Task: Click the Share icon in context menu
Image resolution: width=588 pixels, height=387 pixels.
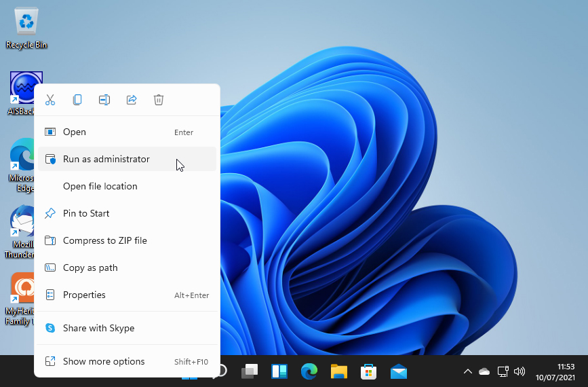Action: point(132,100)
